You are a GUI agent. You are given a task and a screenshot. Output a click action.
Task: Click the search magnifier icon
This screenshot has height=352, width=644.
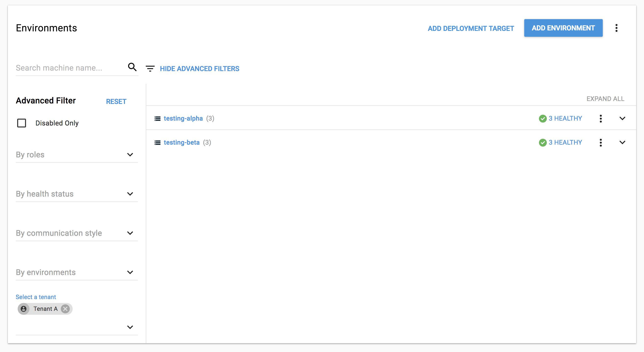(x=132, y=67)
